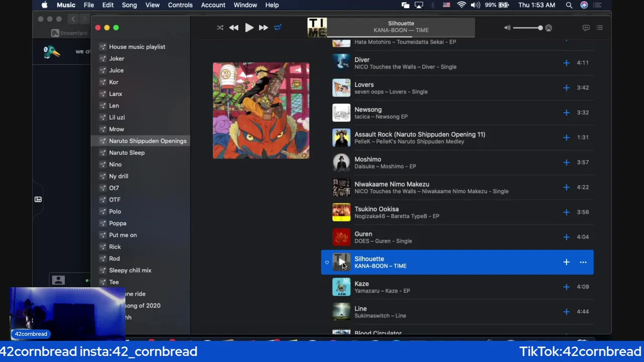This screenshot has width=644, height=362.
Task: Play Tsukino Ookisa via its album thumbnail
Action: (x=341, y=212)
